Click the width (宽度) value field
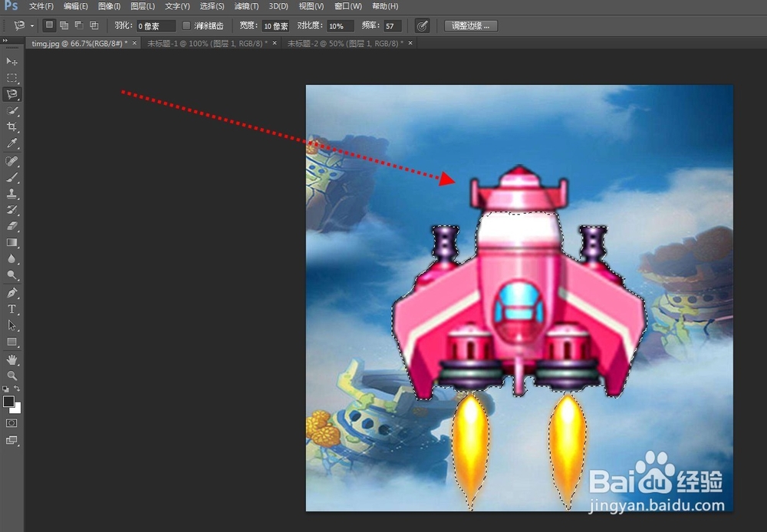Viewport: 767px width, 532px height. [x=275, y=26]
